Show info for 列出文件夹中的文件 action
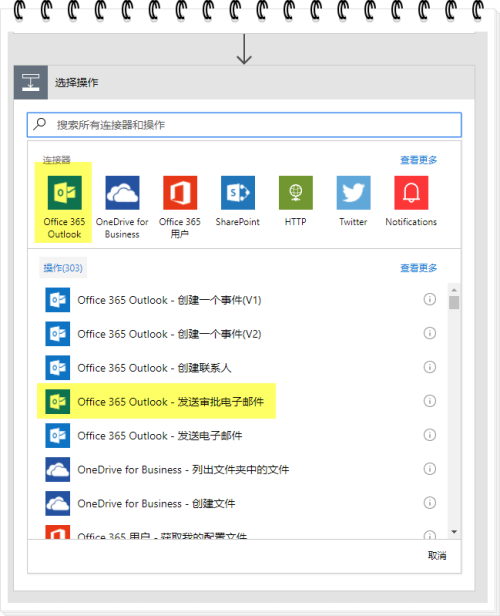This screenshot has width=500, height=616. pyautogui.click(x=430, y=469)
